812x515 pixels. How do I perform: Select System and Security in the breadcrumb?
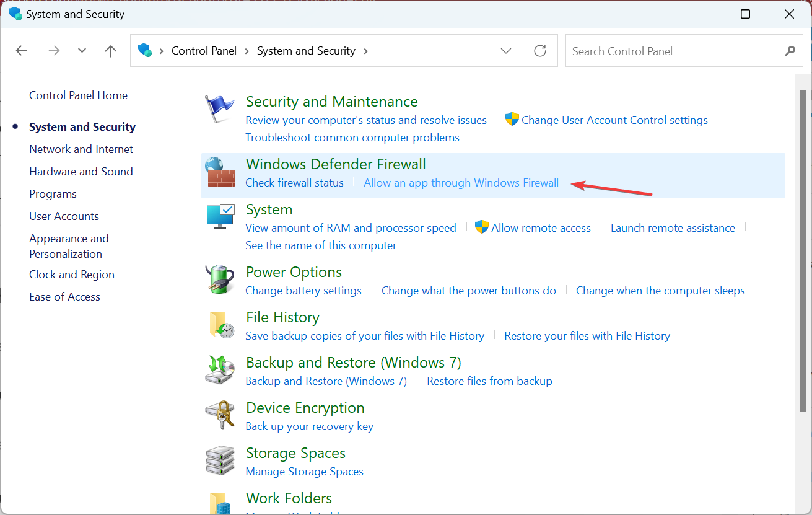pos(306,51)
